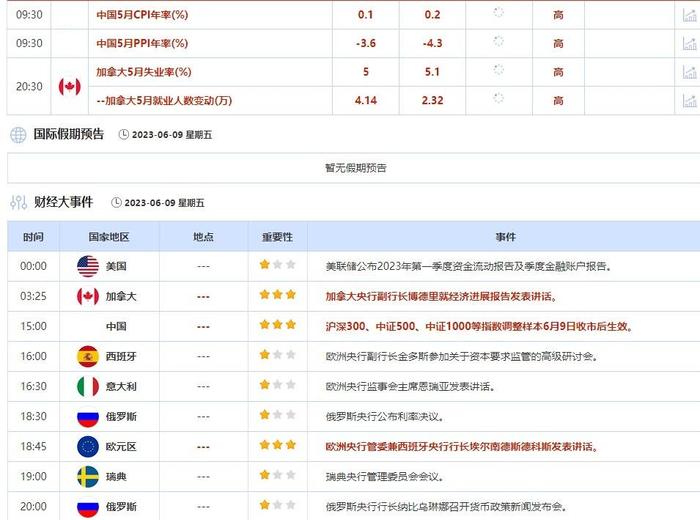Click the clock icon next to 国际假期预告 date
This screenshot has width=700, height=520.
[124, 134]
